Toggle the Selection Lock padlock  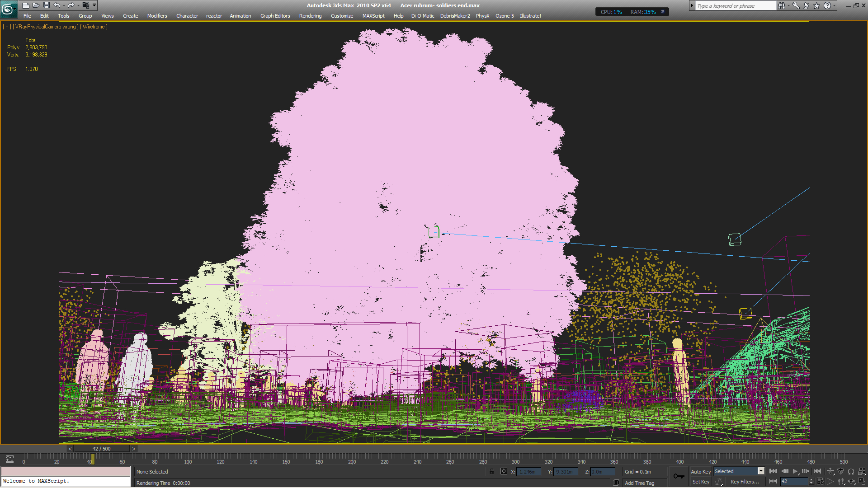click(x=491, y=471)
